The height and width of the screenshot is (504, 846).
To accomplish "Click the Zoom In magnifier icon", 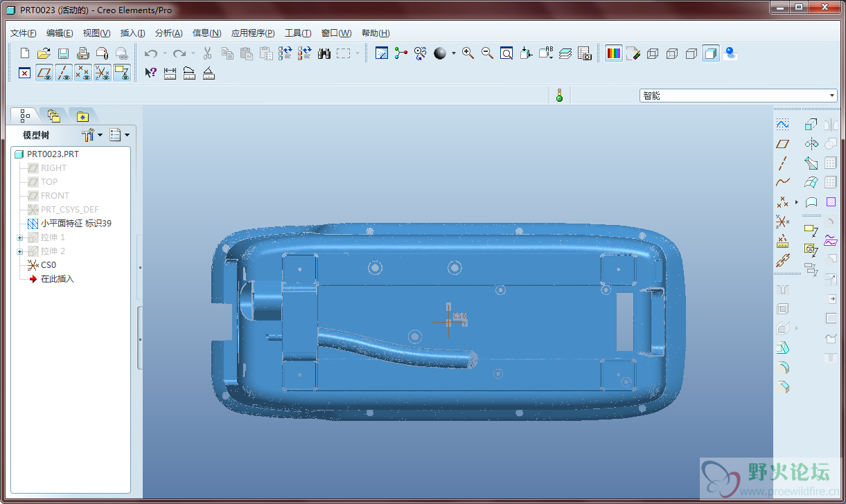I will 468,53.
